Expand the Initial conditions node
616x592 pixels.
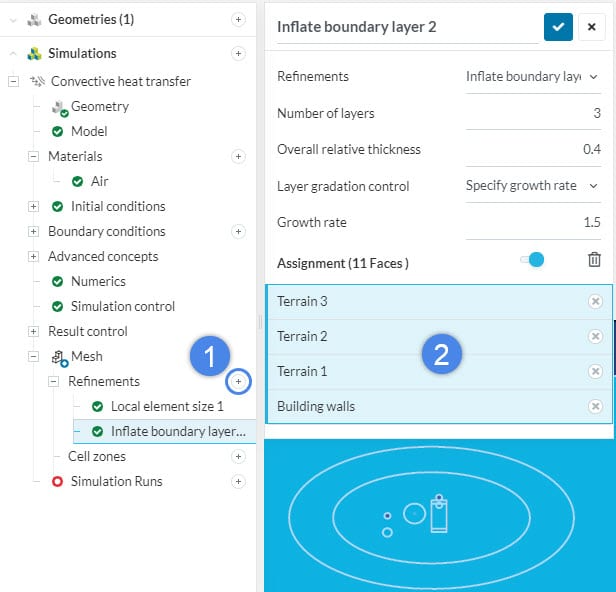[x=33, y=206]
